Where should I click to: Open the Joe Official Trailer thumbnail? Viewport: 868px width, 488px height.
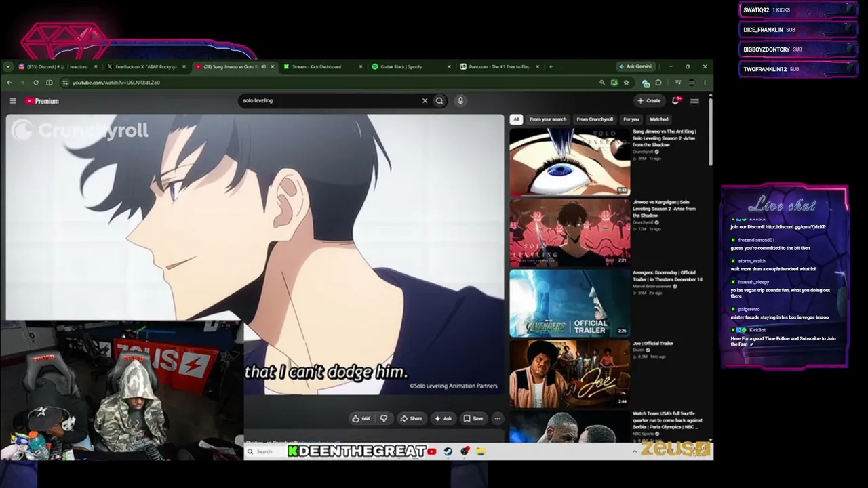570,373
